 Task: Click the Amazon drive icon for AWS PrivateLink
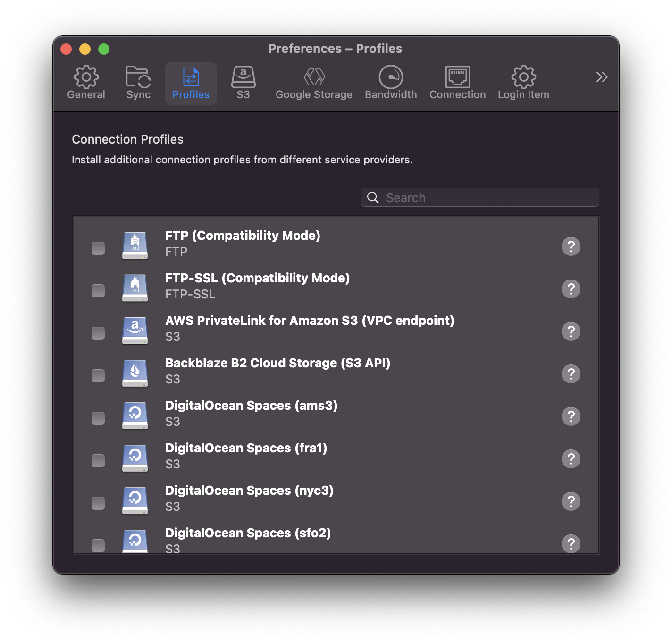(x=135, y=330)
